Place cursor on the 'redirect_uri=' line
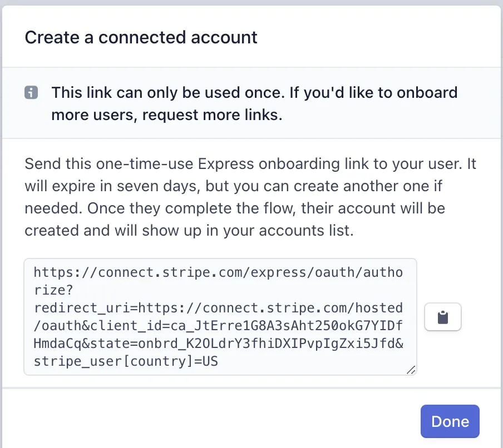This screenshot has width=503, height=448. click(218, 308)
